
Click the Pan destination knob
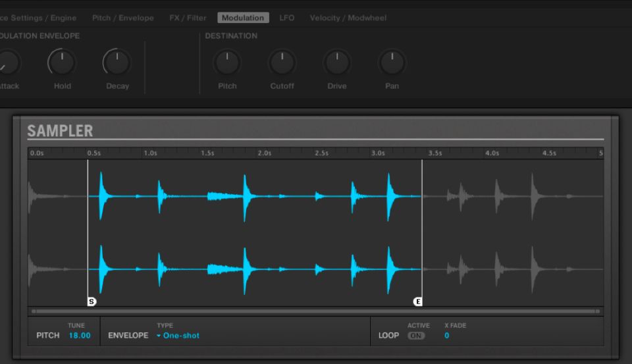click(392, 63)
